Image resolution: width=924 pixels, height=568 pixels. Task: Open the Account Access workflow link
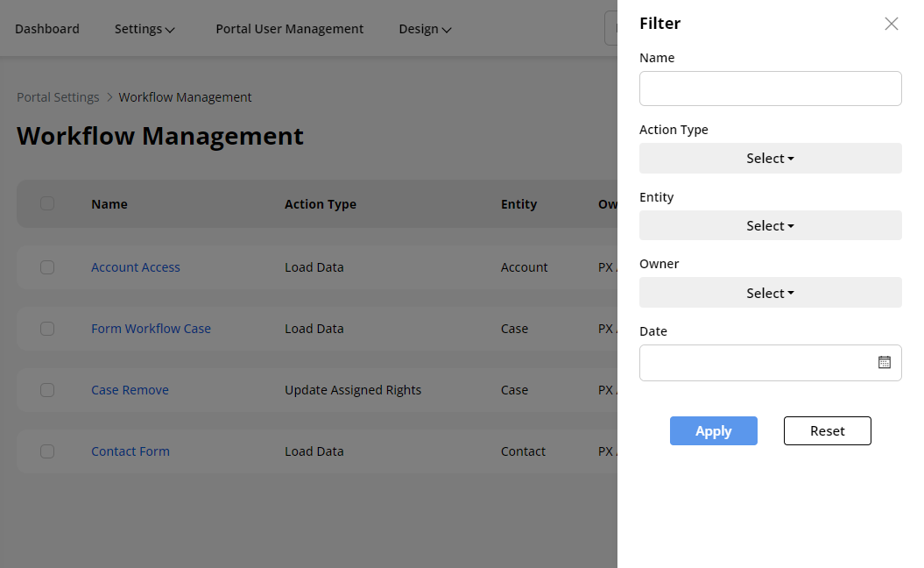136,267
